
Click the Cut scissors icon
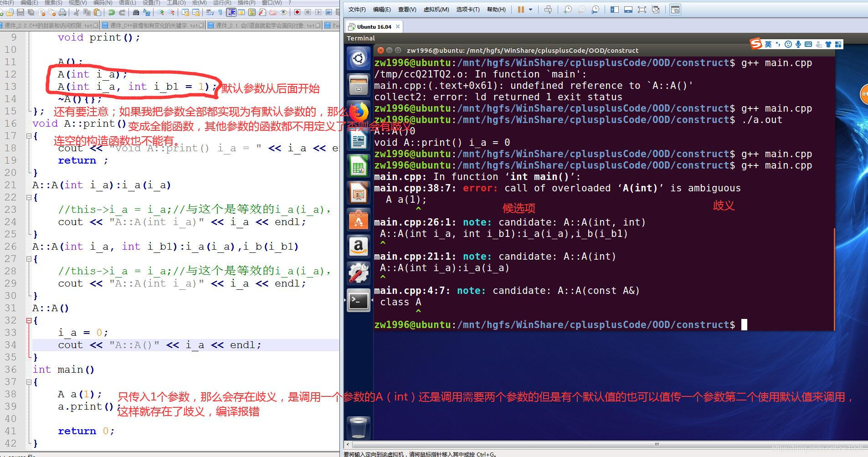tap(77, 12)
